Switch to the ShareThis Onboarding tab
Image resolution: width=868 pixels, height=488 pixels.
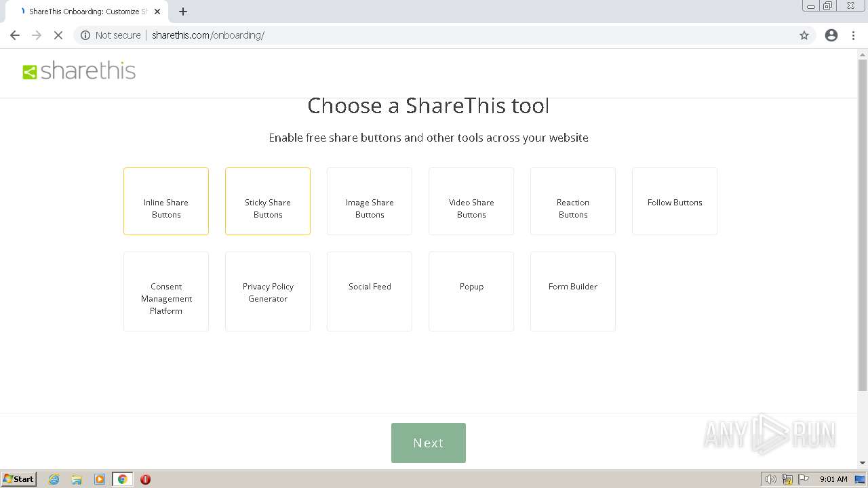click(85, 12)
